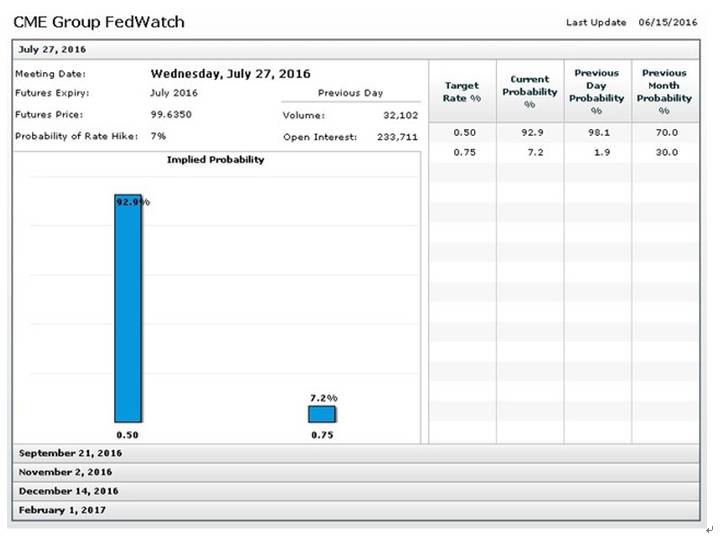The image size is (721, 543).
Task: Click the futures price value 99.6350
Action: point(171,114)
